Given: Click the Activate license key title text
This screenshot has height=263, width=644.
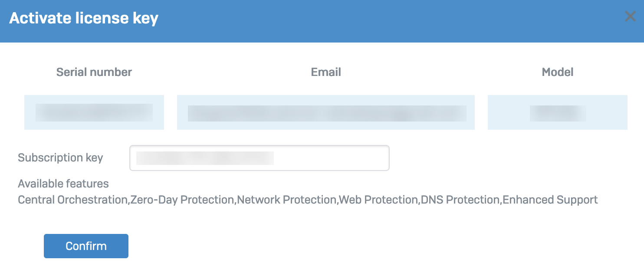Looking at the screenshot, I should (x=84, y=18).
